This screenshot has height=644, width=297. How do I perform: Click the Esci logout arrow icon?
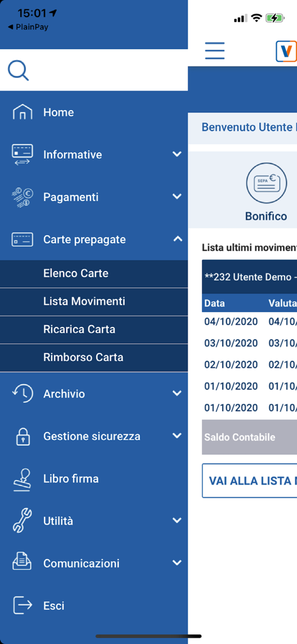coord(22,605)
